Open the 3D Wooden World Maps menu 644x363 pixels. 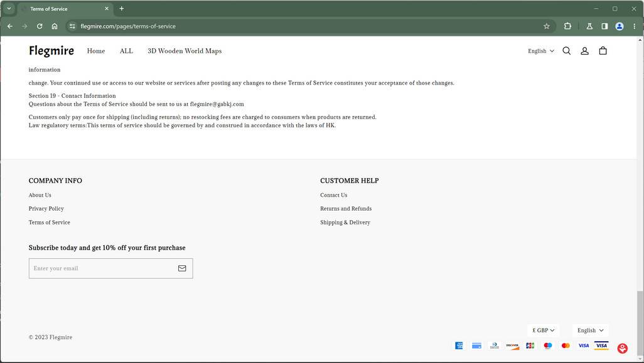pos(185,51)
